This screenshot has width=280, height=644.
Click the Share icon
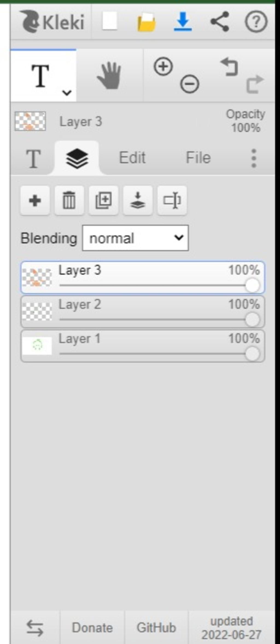point(220,21)
